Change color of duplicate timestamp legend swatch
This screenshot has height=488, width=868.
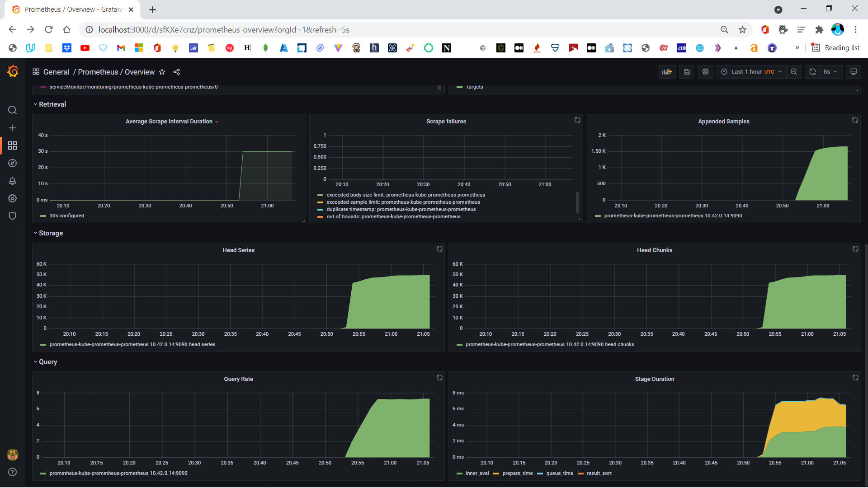(321, 210)
